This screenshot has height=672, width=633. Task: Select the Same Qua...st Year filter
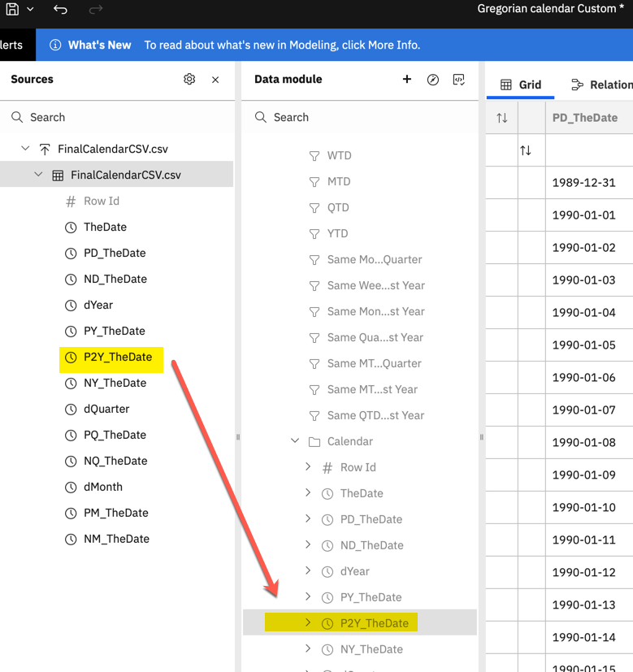click(375, 338)
